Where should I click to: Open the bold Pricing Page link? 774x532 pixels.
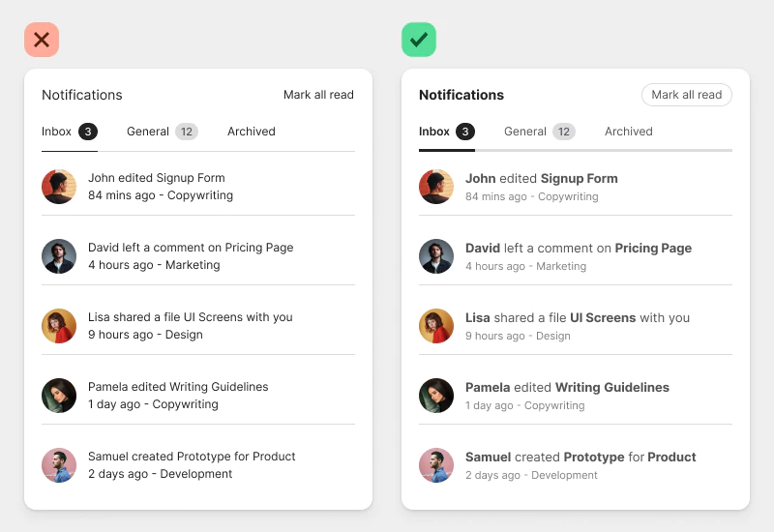point(653,248)
